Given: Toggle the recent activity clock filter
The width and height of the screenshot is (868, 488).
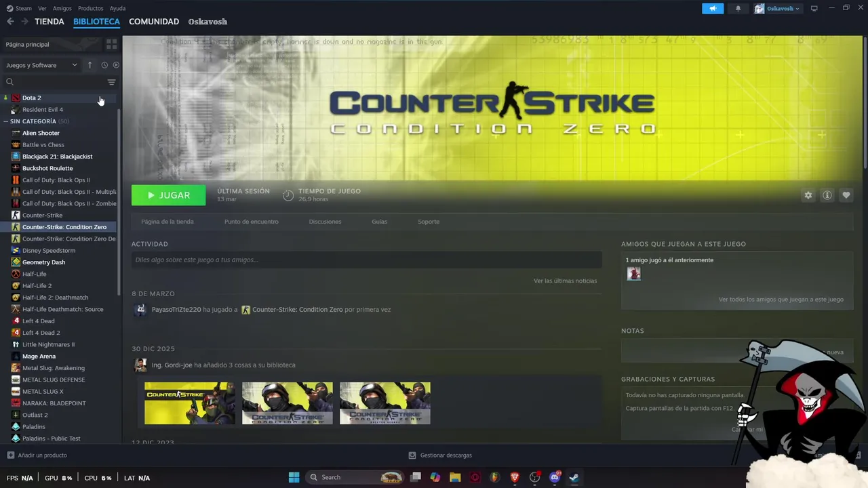Looking at the screenshot, I should tap(104, 65).
